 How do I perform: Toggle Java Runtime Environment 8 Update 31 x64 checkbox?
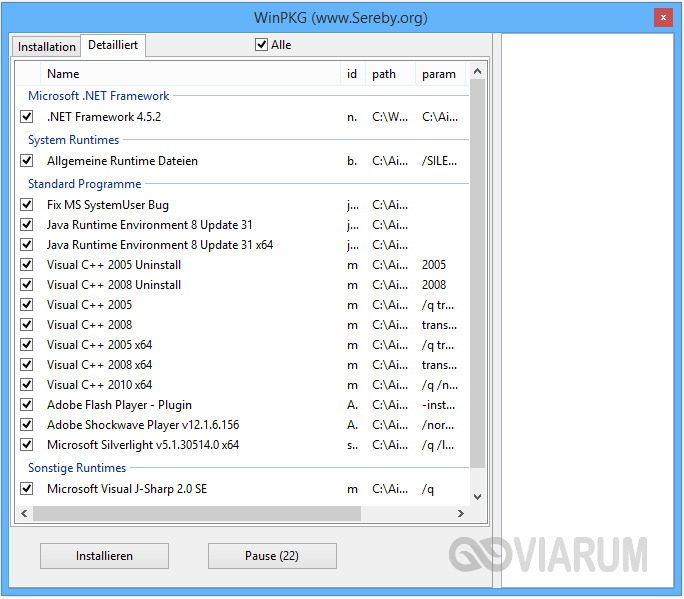(27, 245)
